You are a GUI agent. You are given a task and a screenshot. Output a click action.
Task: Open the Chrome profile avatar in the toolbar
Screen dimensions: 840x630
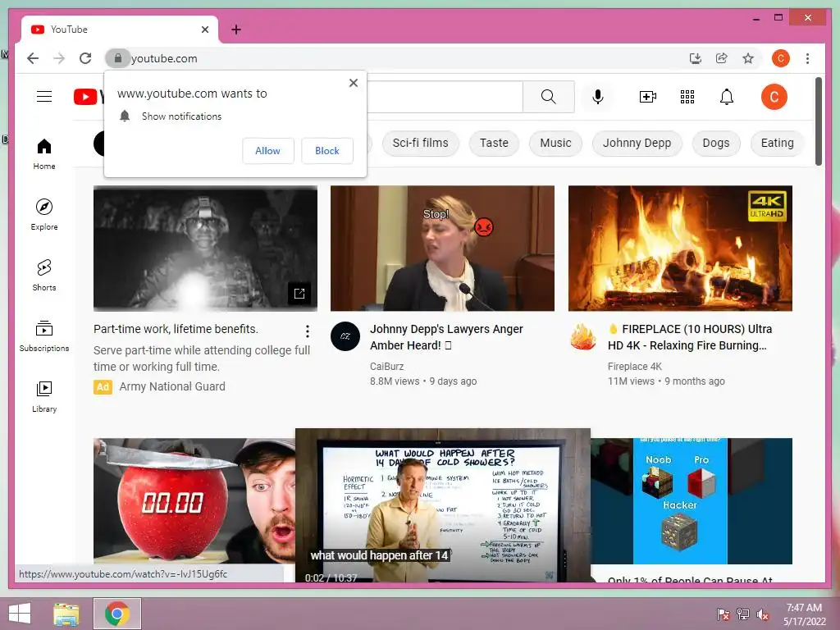coord(781,58)
